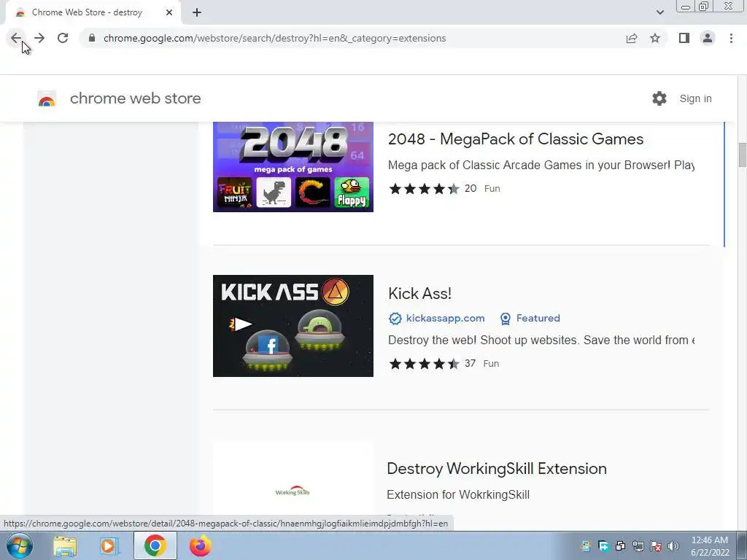
Task: Click the volume speaker tray icon
Action: (x=673, y=546)
